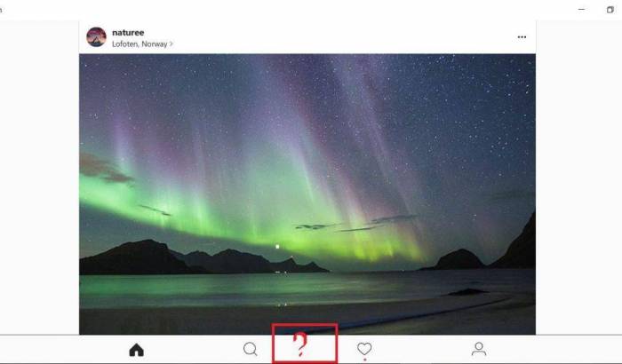
Task: Click the red-outlined box in navigation bar
Action: (305, 344)
